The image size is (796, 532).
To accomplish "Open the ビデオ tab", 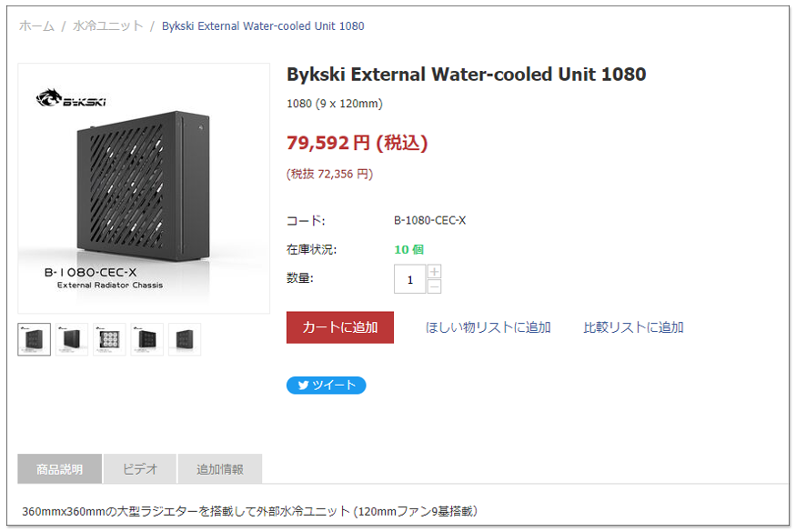I will click(139, 469).
